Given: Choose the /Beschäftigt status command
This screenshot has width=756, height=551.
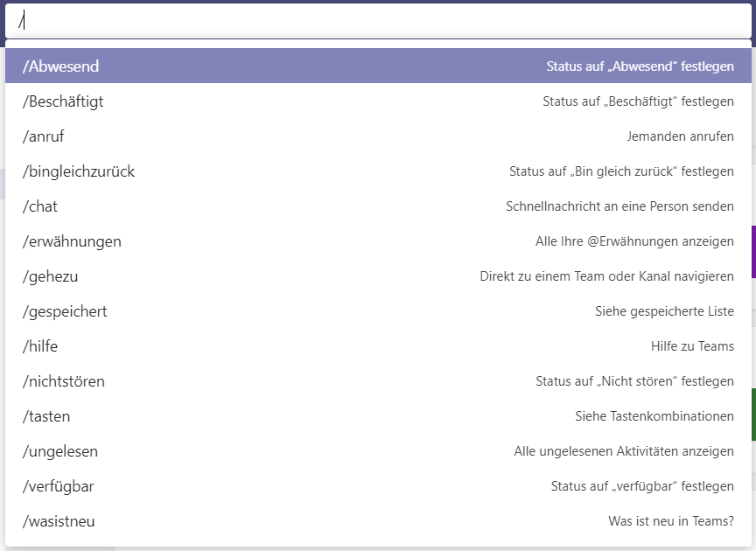Looking at the screenshot, I should pyautogui.click(x=378, y=101).
